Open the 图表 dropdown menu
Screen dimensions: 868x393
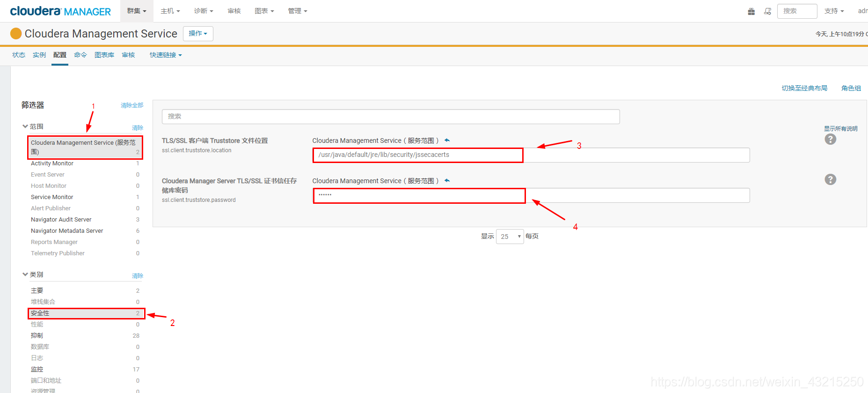coord(264,11)
